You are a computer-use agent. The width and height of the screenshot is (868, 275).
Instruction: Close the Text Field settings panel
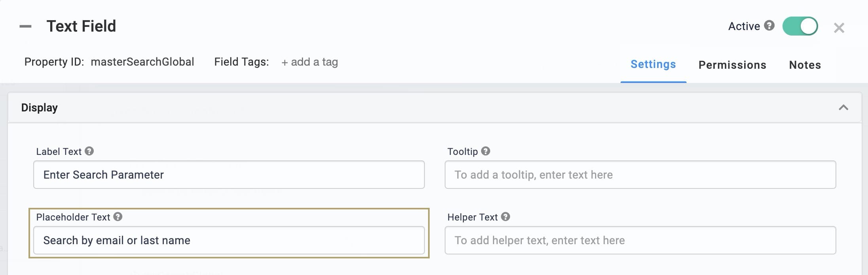tap(839, 28)
